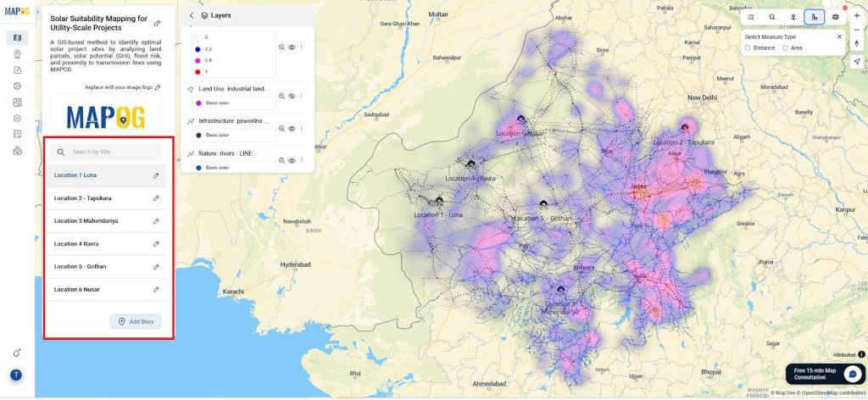Toggle visibility of Land Use industrial layer
The height and width of the screenshot is (400, 868).
292,96
